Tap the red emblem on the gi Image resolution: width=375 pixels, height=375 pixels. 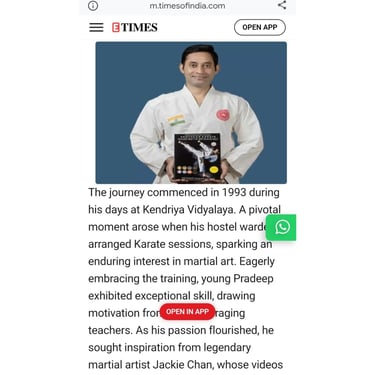[223, 115]
